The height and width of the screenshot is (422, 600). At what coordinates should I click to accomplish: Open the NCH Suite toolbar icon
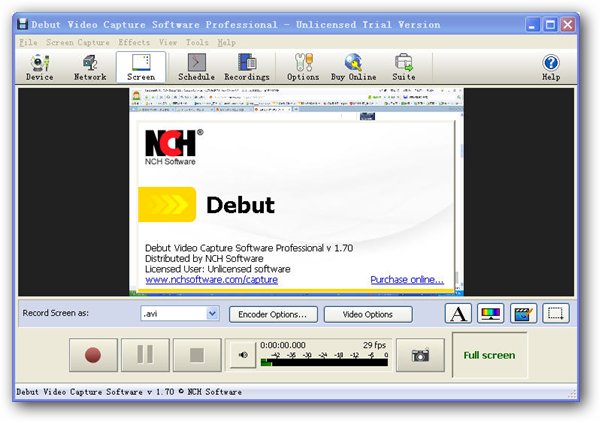(404, 67)
